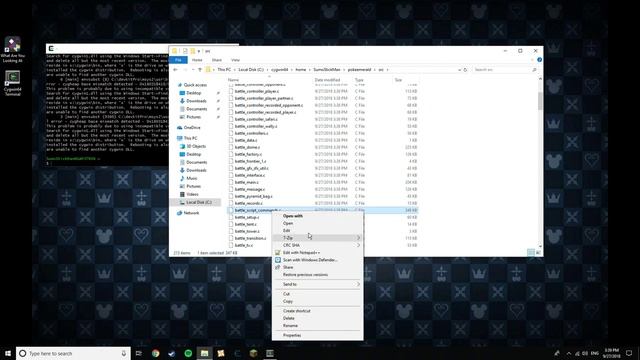The height and width of the screenshot is (360, 640).
Task: Select the battle_pyramid_bag.c file
Action: tap(253, 196)
